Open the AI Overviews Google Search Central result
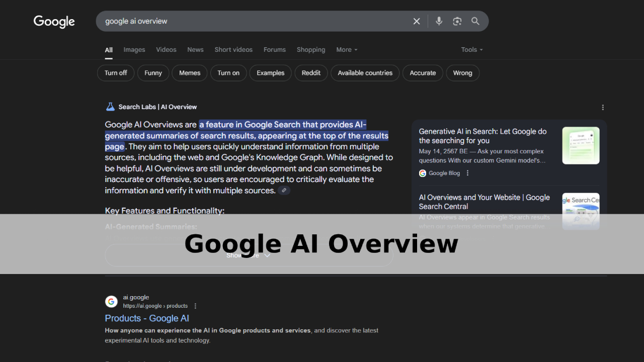Image resolution: width=644 pixels, height=362 pixels. click(x=484, y=202)
